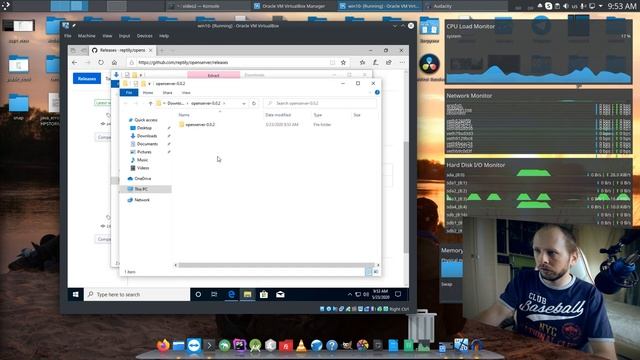The height and width of the screenshot is (360, 640).
Task: Share this page icon in Edge
Action: tap(389, 62)
